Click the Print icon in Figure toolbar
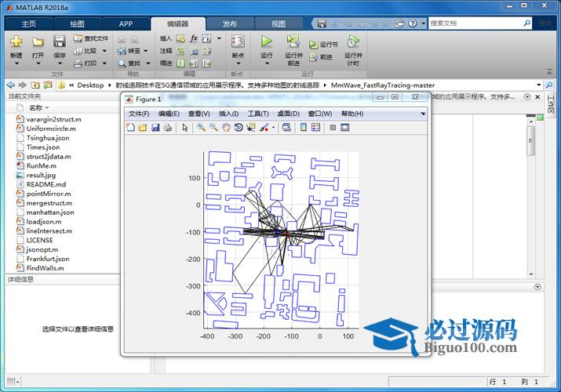561x392 pixels. 167,128
